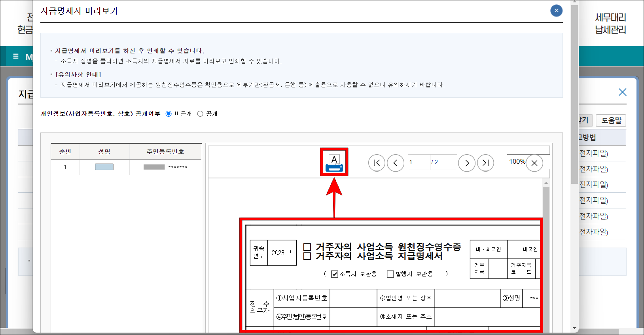Viewport: 644px width, 335px height.
Task: Click the 지급명세서 미리보기 title text
Action: click(79, 11)
